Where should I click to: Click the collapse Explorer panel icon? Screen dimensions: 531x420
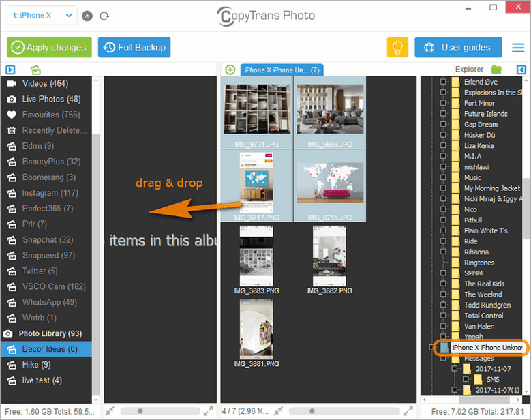coord(521,70)
